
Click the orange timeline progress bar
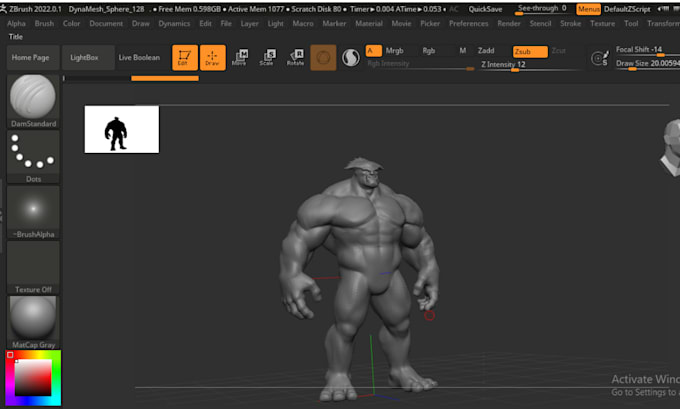pos(165,79)
